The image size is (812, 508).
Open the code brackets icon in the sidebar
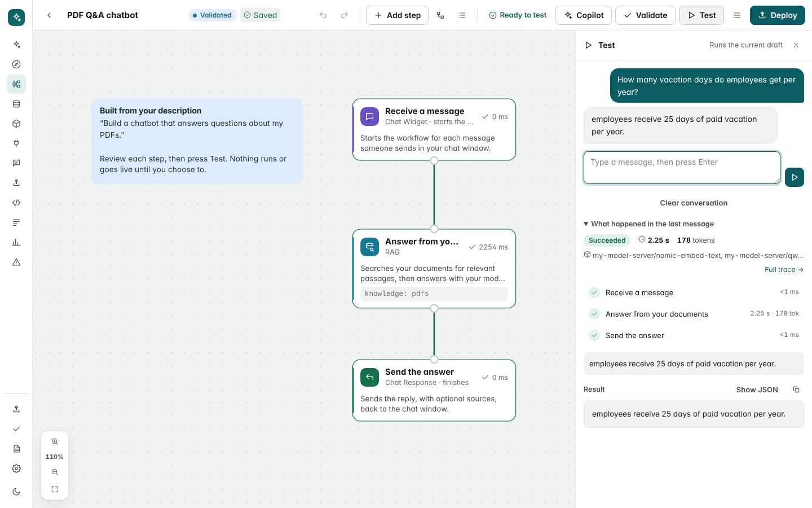(16, 203)
